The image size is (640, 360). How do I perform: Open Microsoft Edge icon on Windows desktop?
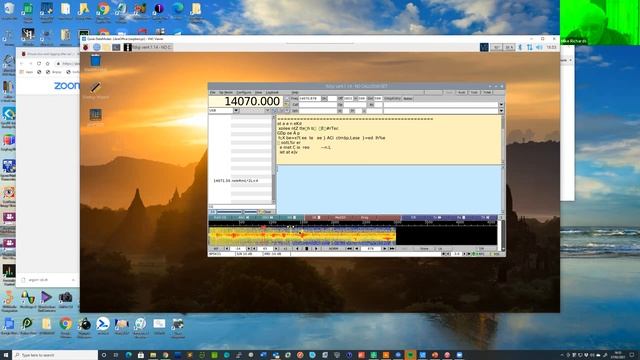click(x=178, y=9)
